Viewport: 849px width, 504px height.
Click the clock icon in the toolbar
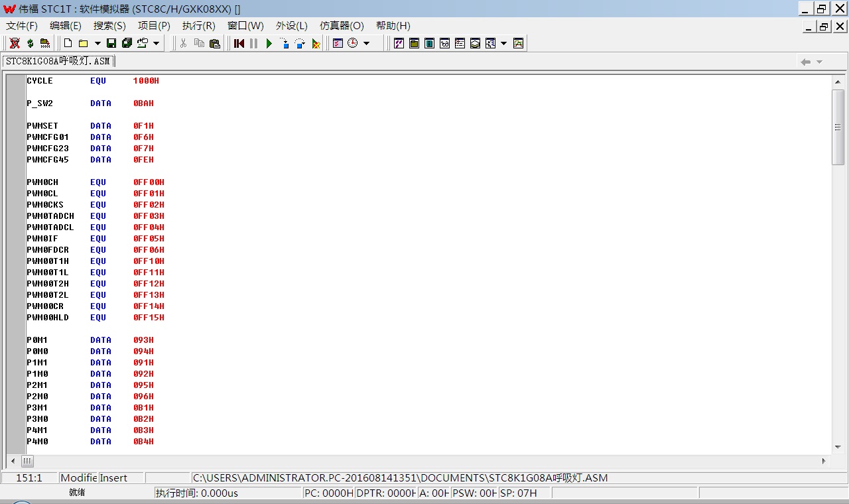point(352,43)
